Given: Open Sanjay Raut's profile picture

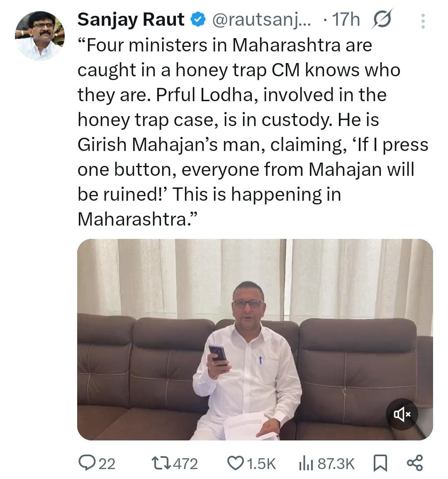Looking at the screenshot, I should point(40,36).
